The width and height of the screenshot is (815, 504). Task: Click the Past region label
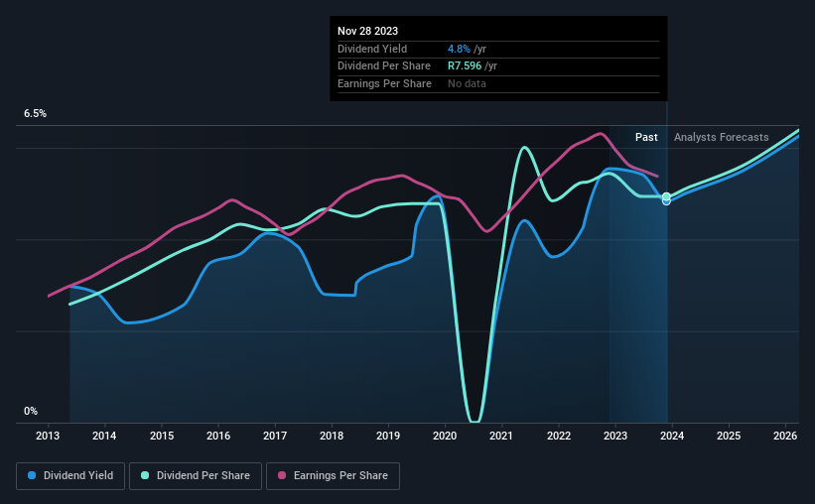[646, 137]
